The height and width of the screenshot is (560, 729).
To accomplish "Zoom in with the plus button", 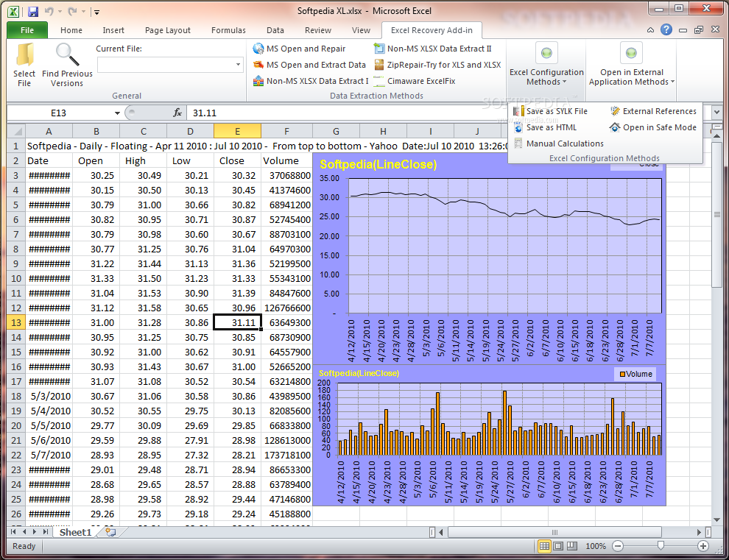I will point(703,546).
